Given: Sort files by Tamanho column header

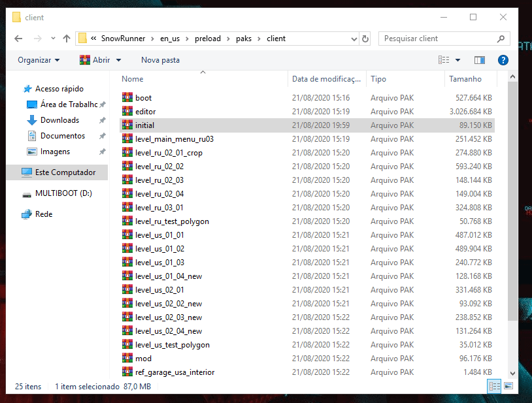Looking at the screenshot, I should pyautogui.click(x=465, y=79).
